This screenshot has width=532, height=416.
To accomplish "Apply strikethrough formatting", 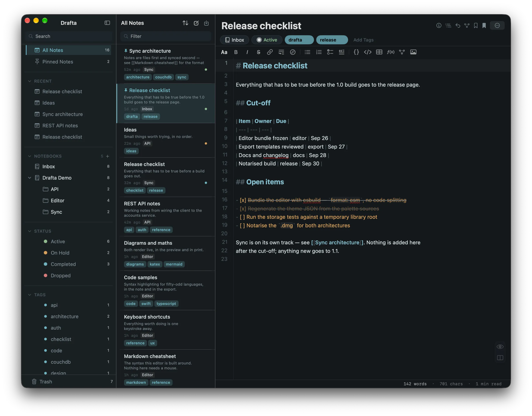I will 258,52.
